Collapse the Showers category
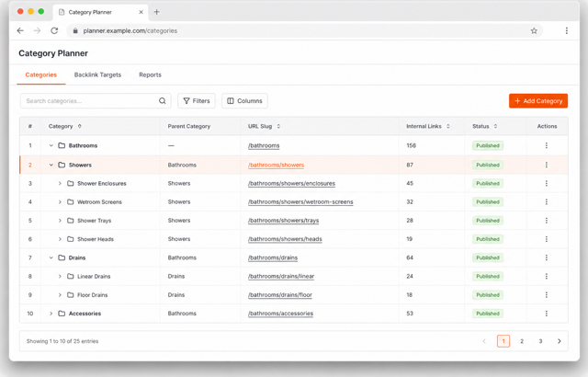The height and width of the screenshot is (377, 588). pos(51,165)
